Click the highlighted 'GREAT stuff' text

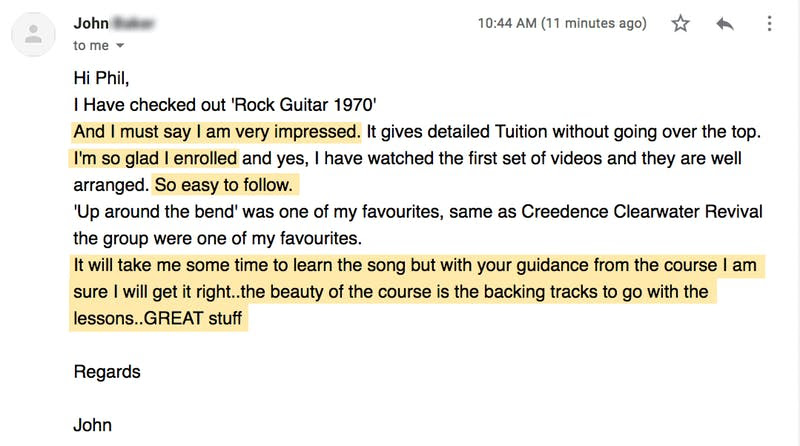[192, 318]
